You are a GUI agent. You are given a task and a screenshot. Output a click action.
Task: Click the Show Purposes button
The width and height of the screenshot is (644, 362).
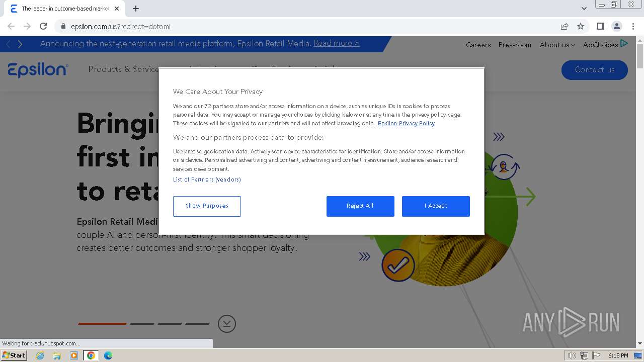pos(207,206)
